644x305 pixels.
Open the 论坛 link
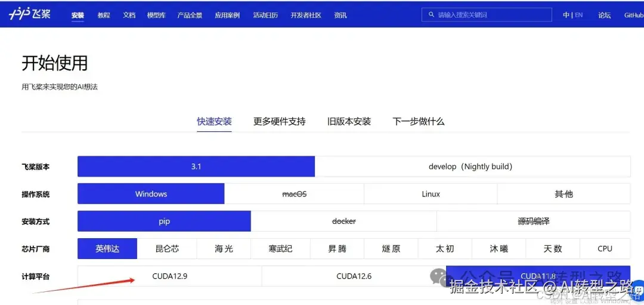coord(605,15)
